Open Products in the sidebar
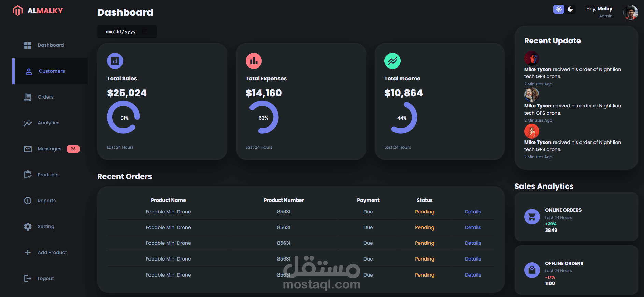Screen dimensions: 644x297 pyautogui.click(x=50, y=175)
